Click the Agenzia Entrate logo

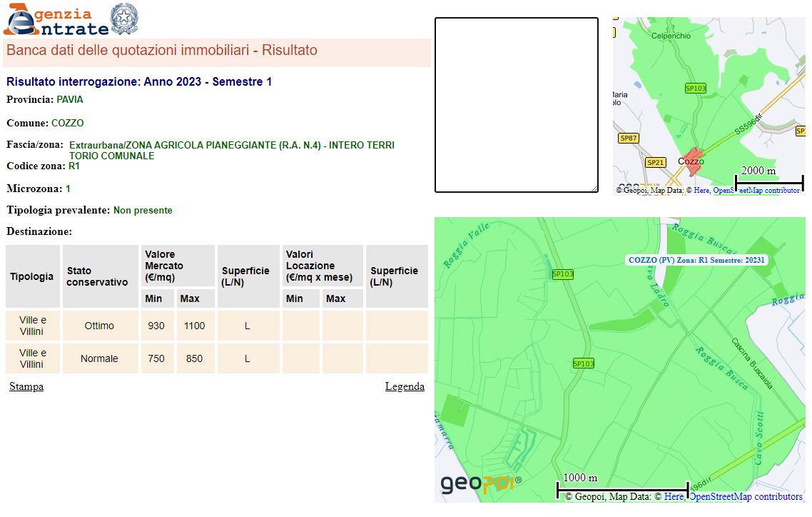(57, 20)
